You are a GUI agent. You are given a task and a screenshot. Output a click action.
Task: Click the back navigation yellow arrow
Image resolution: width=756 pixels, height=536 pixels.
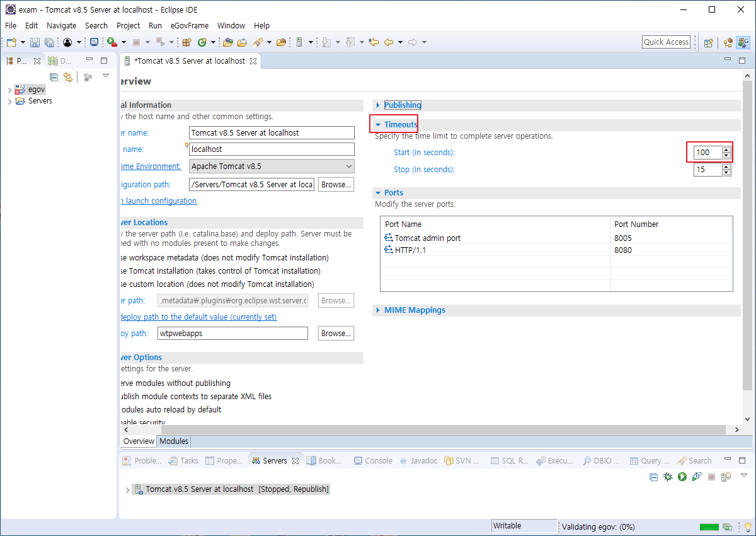(x=389, y=42)
